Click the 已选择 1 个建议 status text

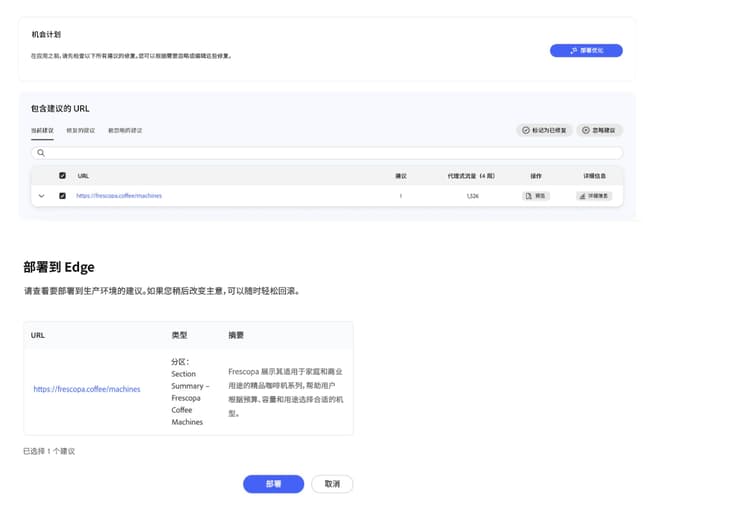pyautogui.click(x=49, y=451)
